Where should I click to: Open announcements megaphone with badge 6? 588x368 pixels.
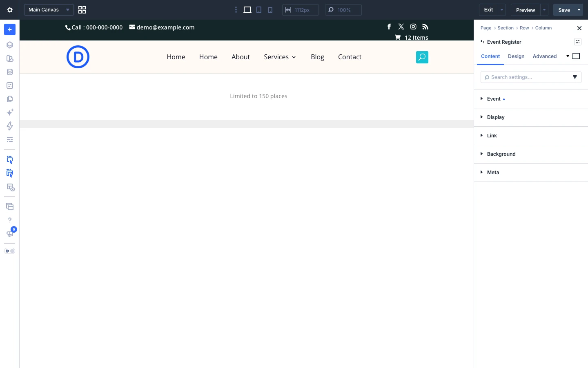[10, 233]
